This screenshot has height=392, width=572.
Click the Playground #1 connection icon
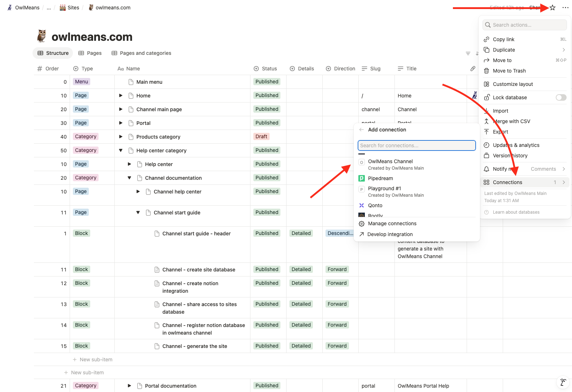(x=362, y=189)
